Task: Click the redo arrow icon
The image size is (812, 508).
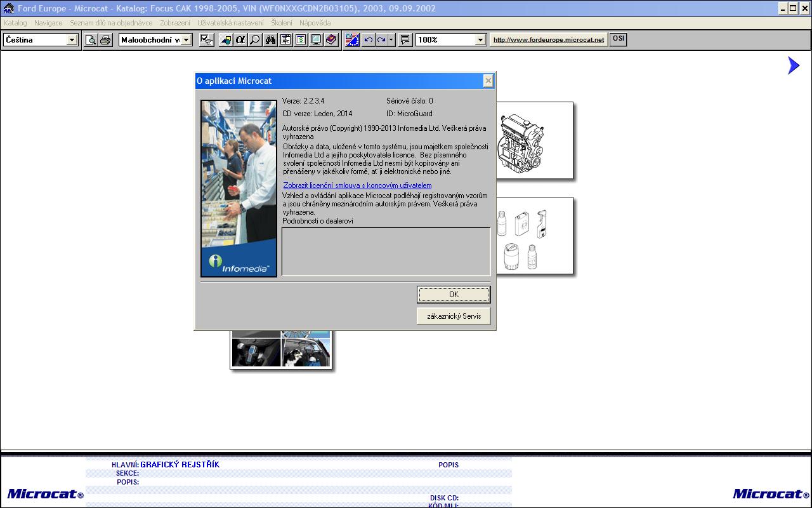Action: (x=382, y=40)
